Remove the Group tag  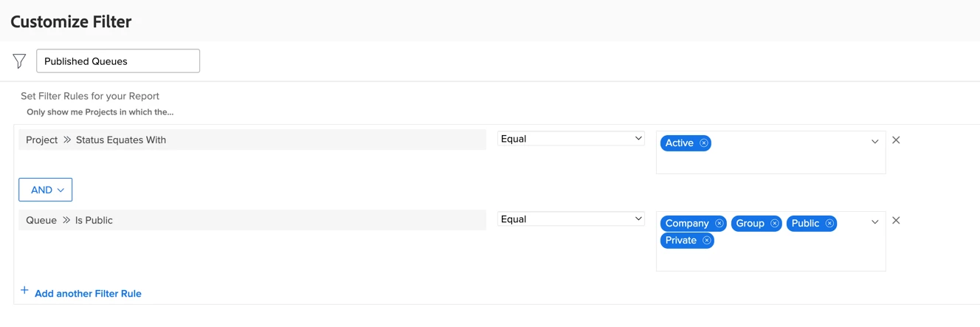tap(774, 224)
